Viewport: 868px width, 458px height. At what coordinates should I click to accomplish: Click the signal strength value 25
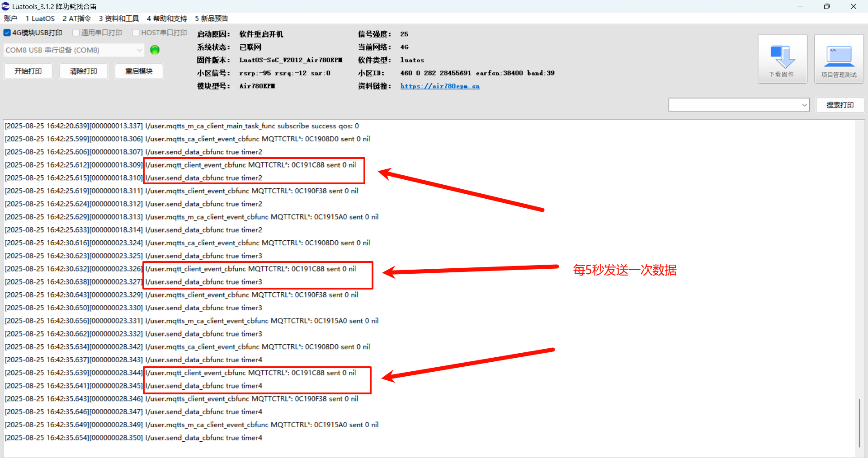pos(404,34)
